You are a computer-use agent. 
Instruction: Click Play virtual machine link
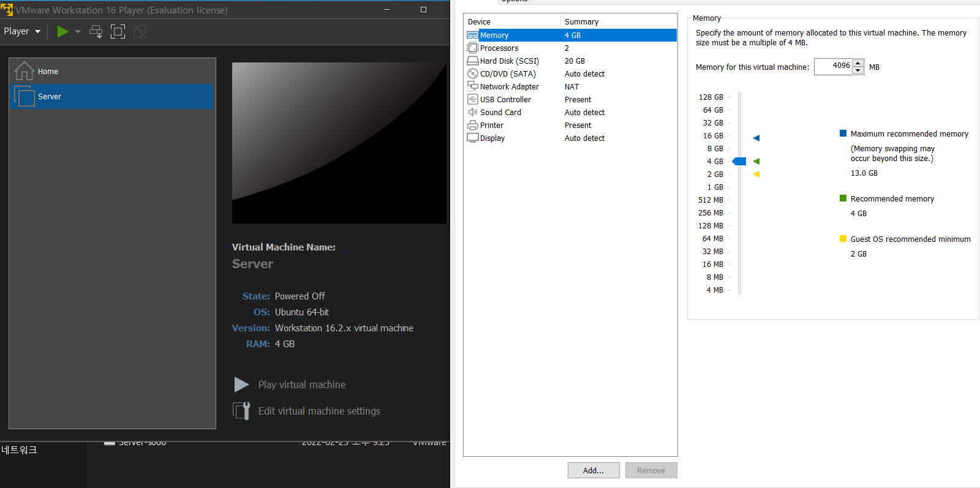[x=301, y=385]
